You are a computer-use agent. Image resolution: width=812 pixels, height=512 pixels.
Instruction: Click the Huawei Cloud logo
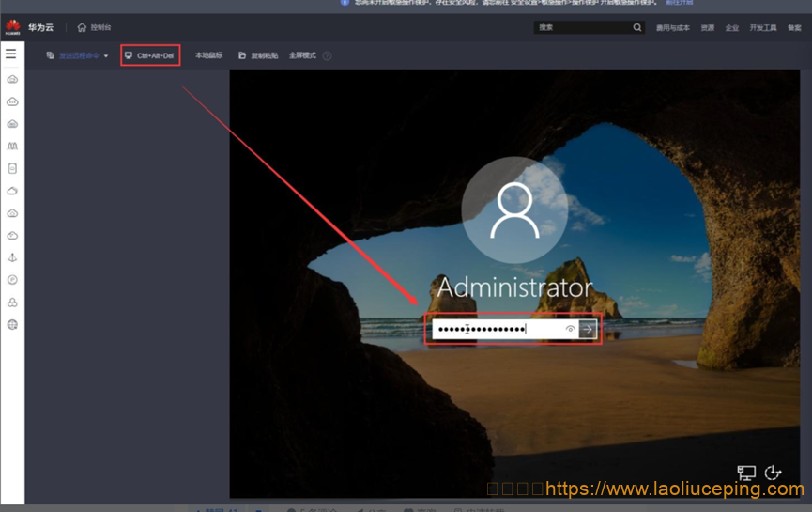13,27
